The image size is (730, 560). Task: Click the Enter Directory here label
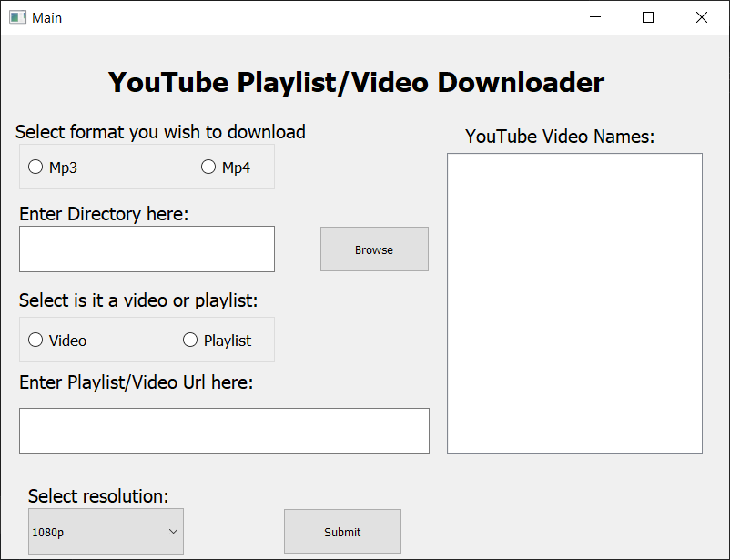coord(103,213)
